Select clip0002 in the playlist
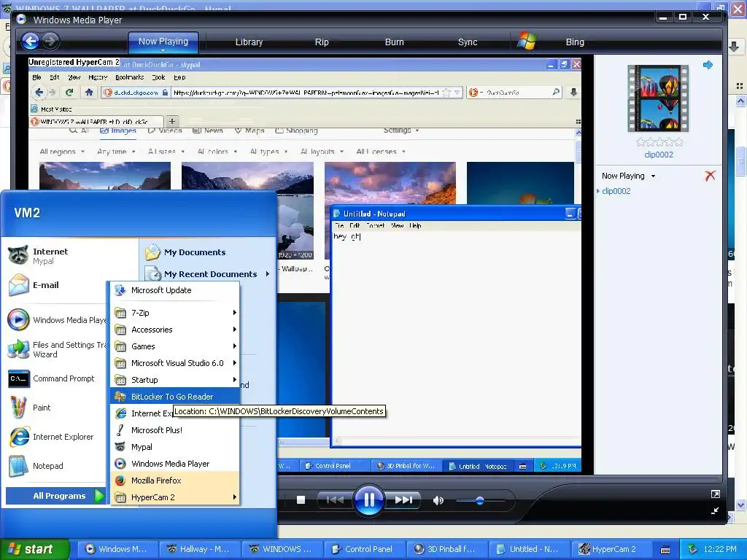 point(616,191)
